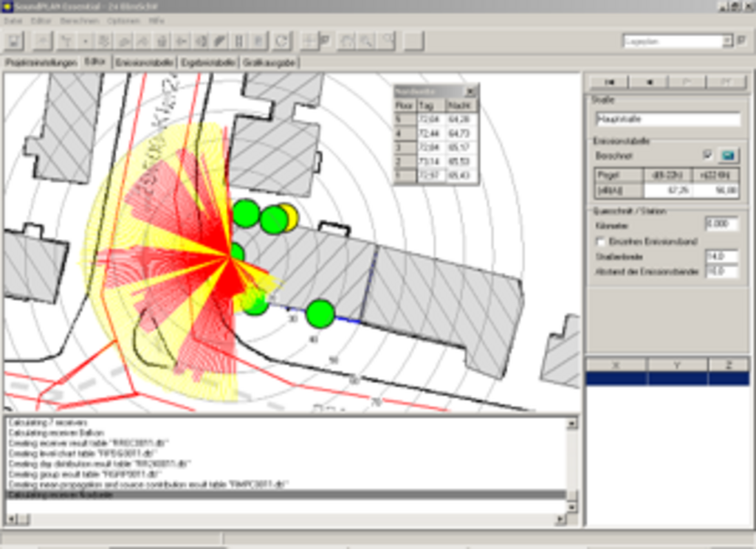This screenshot has height=549, width=756.
Task: Click the 'Calculating receiver Balkon' log line
Action: click(56, 433)
